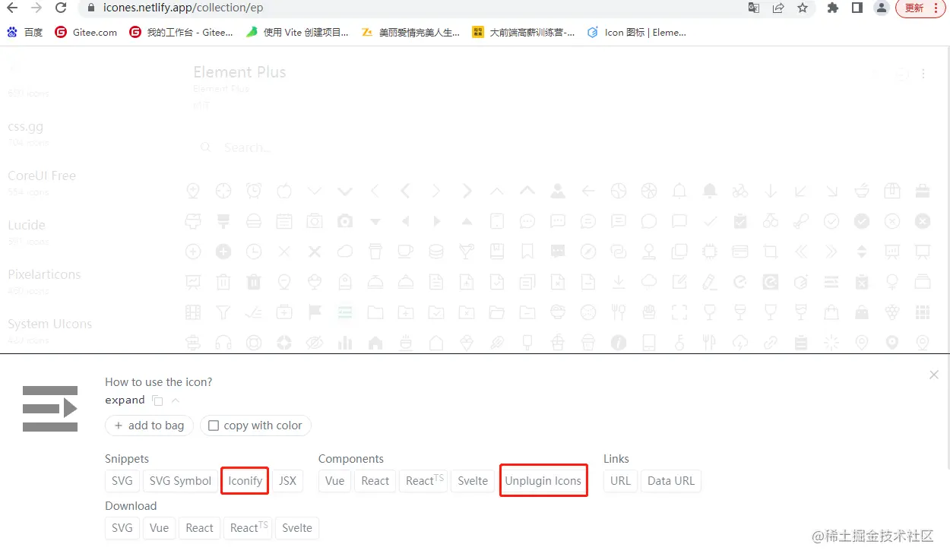Bookmark this page with the star
The image size is (950, 560).
pos(803,8)
